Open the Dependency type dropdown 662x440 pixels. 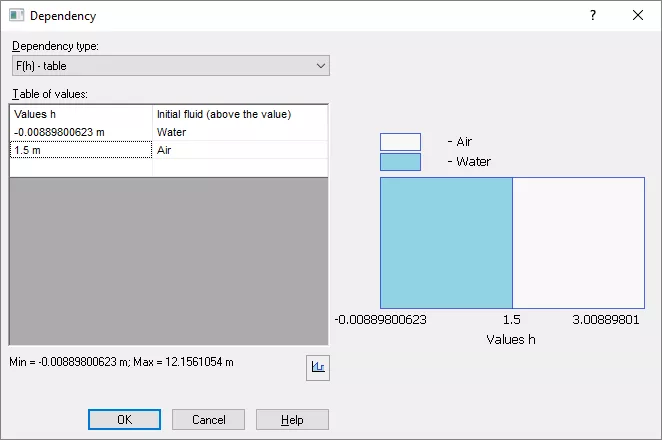pyautogui.click(x=170, y=66)
